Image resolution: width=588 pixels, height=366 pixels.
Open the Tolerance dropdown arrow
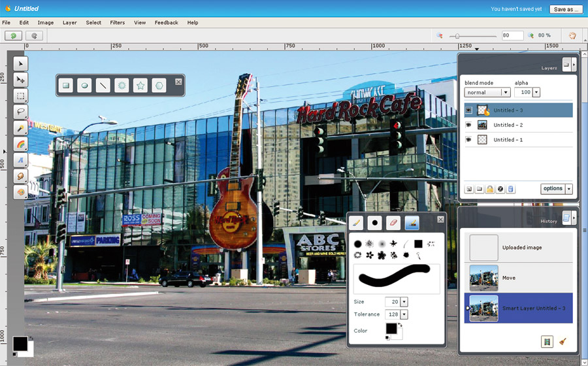404,314
